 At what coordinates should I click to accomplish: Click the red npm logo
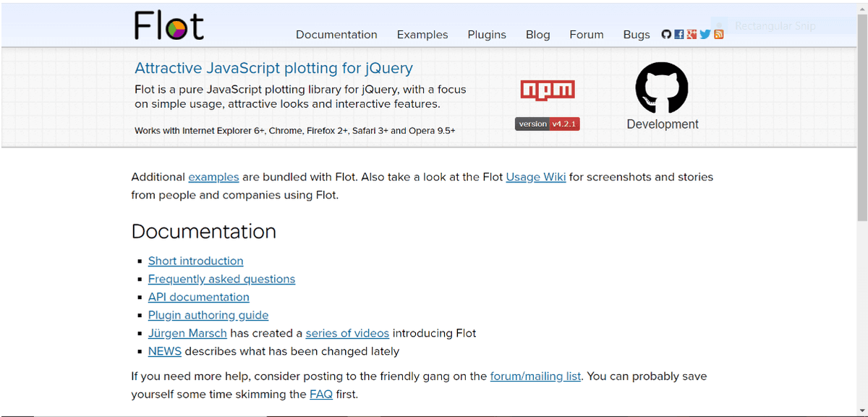548,90
